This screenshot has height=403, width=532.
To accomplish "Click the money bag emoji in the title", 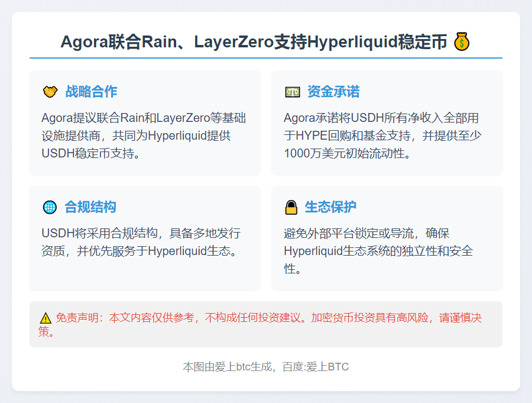I will coord(462,42).
